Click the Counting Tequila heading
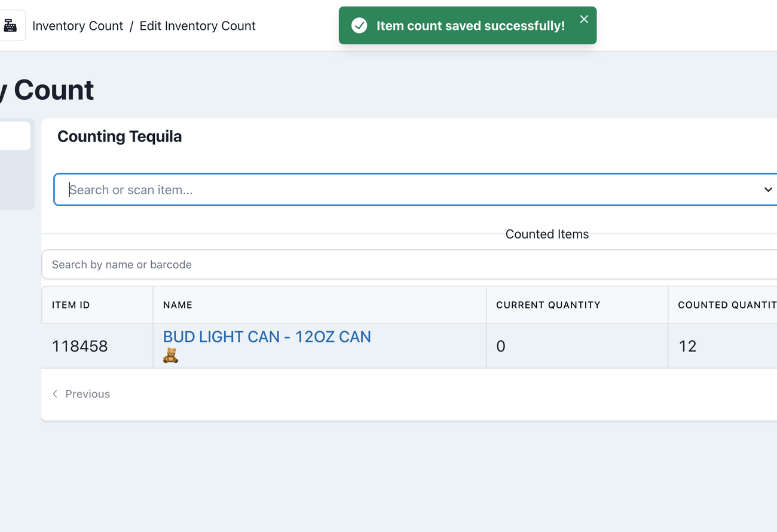The height and width of the screenshot is (532, 777). [120, 136]
